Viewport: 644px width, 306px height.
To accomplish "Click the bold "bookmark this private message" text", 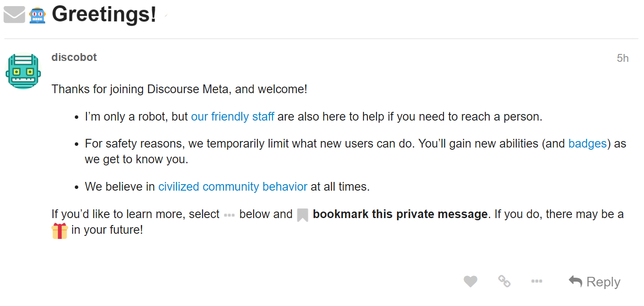I will [x=400, y=214].
